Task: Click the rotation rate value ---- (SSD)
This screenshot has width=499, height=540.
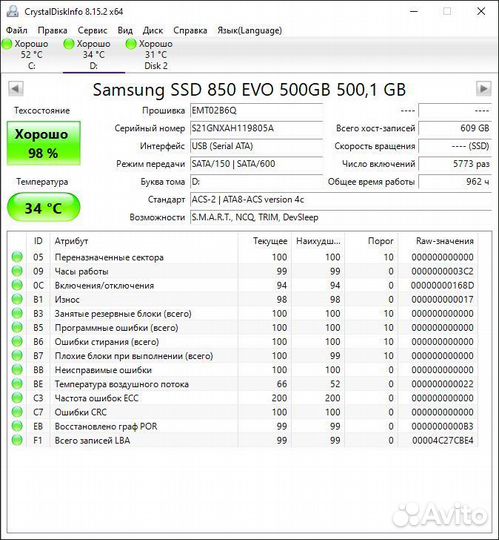Action: pyautogui.click(x=455, y=146)
